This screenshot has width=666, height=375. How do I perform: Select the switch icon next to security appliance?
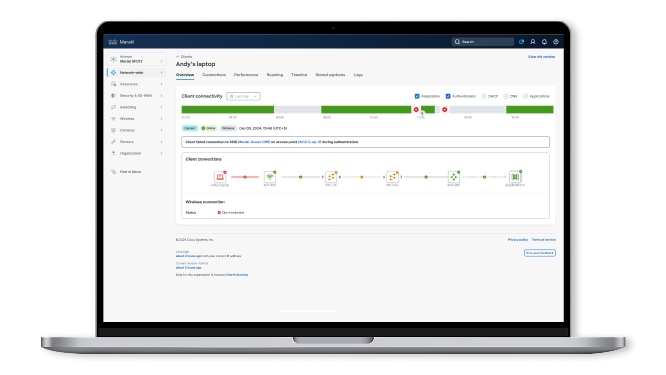point(392,177)
